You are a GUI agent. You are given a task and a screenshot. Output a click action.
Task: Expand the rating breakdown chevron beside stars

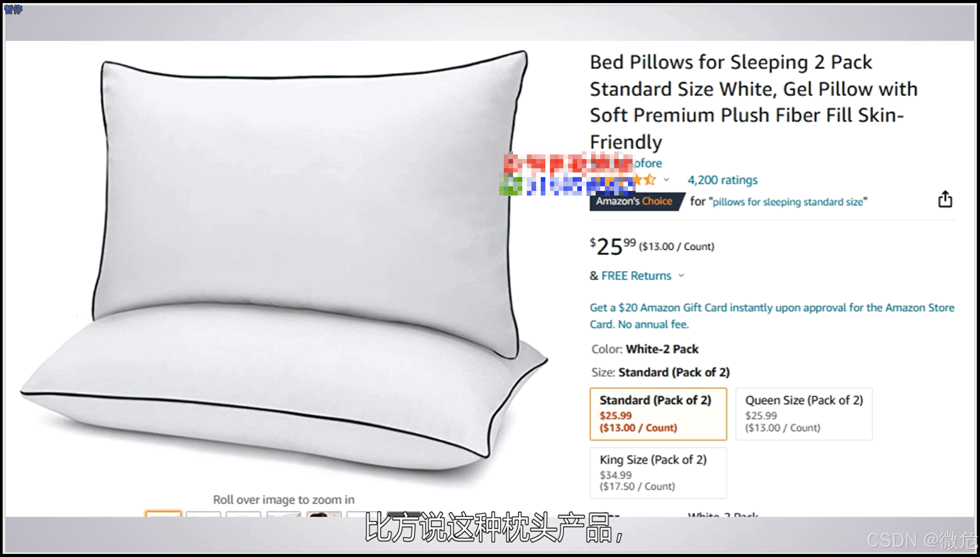pyautogui.click(x=666, y=179)
